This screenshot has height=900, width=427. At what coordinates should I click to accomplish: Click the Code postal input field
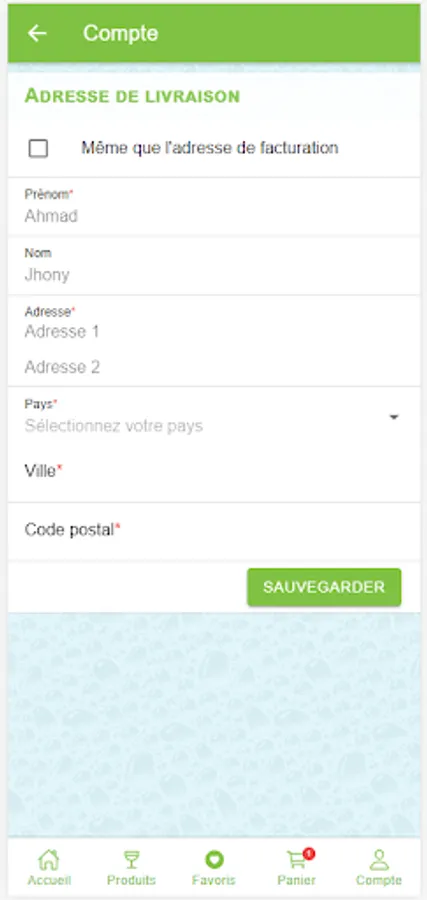pos(214,530)
